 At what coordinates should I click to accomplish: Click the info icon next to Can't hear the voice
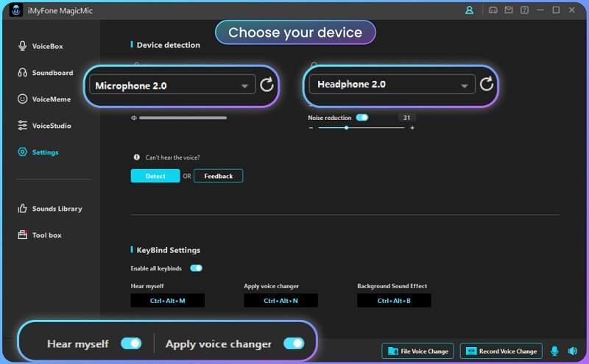point(137,157)
